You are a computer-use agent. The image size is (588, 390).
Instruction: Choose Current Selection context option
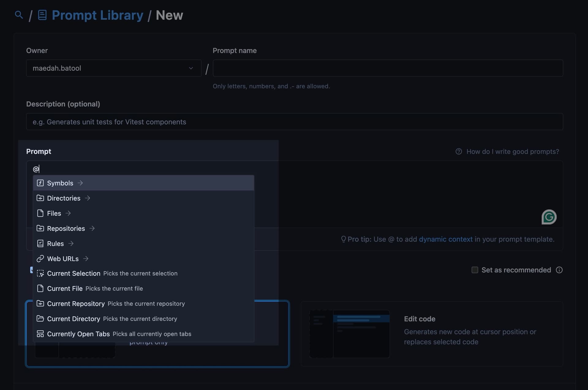pyautogui.click(x=143, y=273)
